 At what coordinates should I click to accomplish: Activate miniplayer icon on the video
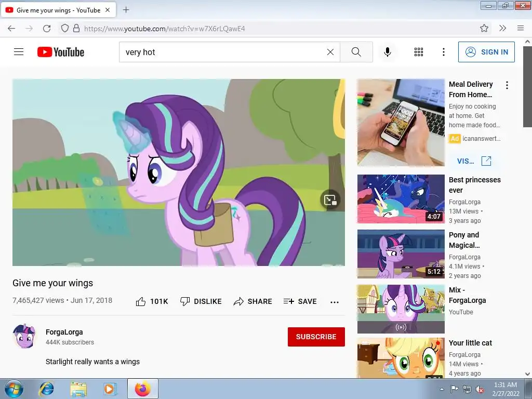[330, 200]
